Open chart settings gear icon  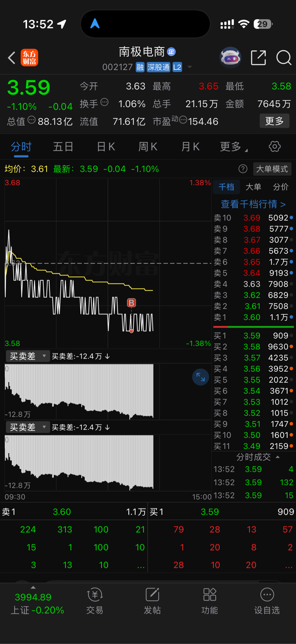click(x=274, y=147)
